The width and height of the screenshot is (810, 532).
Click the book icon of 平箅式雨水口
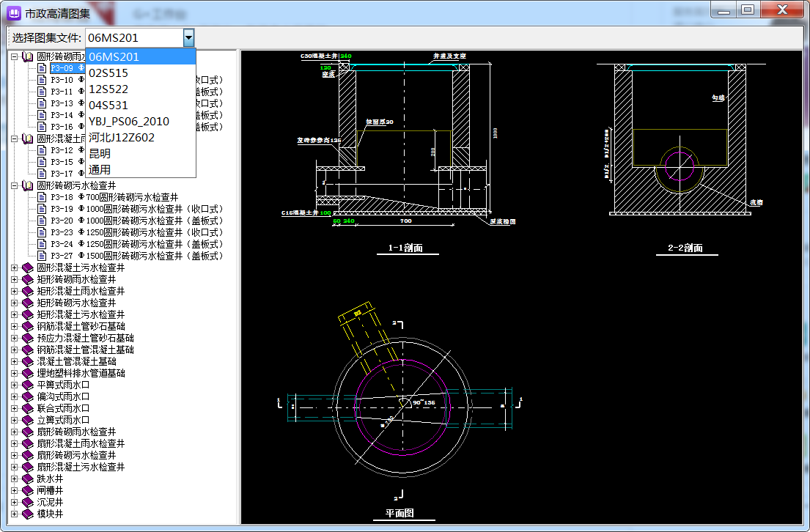point(27,385)
